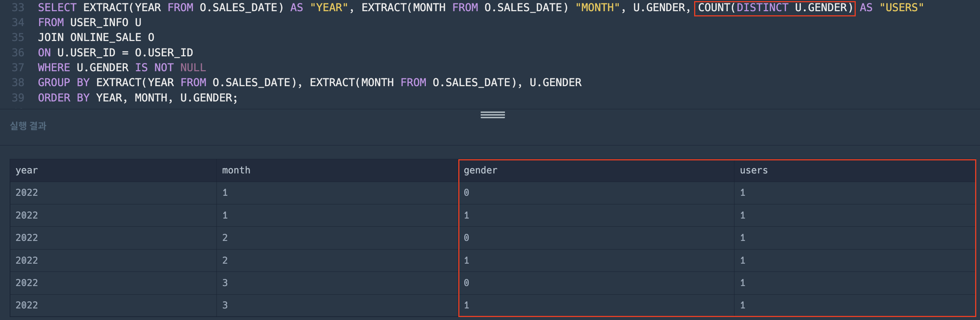Screen dimensions: 980x320
Task: Select the year column header
Action: coord(113,170)
